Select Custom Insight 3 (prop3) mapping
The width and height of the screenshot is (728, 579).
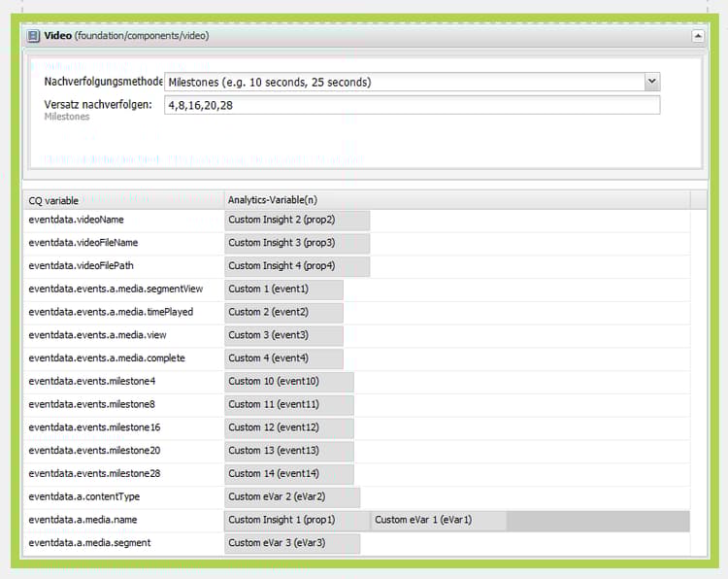point(297,243)
